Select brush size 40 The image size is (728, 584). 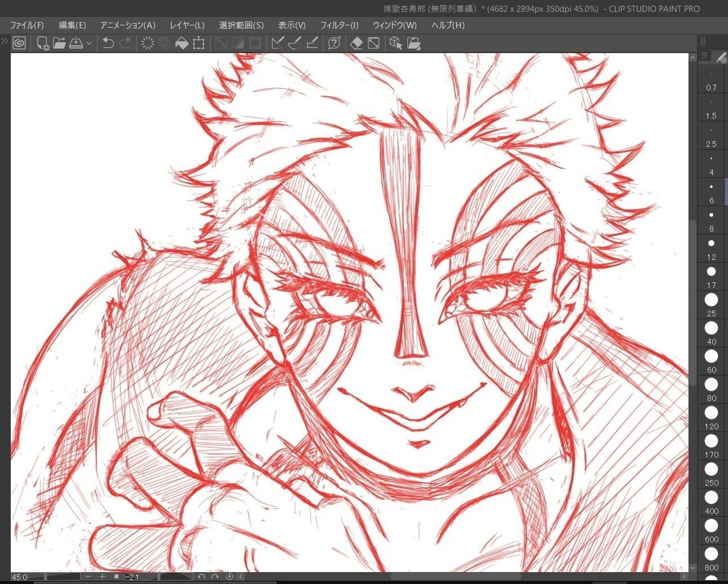point(712,334)
